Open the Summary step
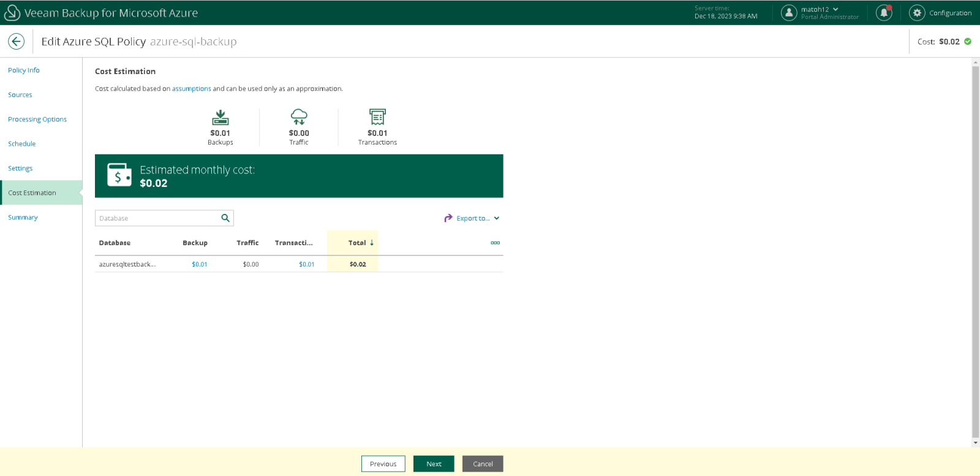The width and height of the screenshot is (980, 476). coord(23,217)
